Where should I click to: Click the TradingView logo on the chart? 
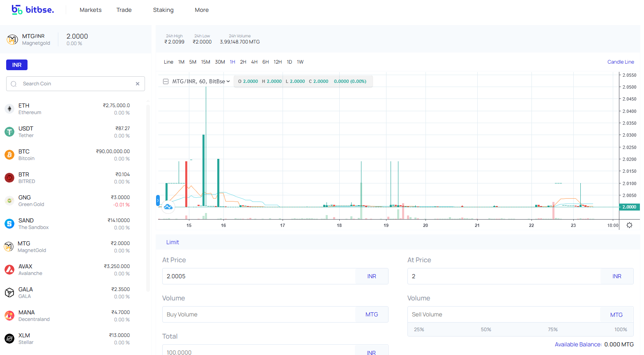coord(168,207)
